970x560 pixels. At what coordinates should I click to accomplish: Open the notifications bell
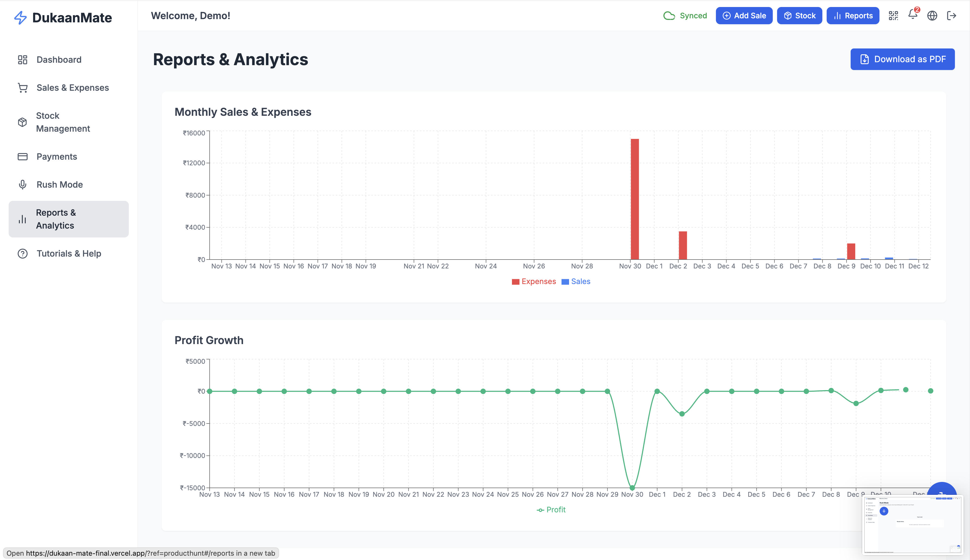[912, 15]
